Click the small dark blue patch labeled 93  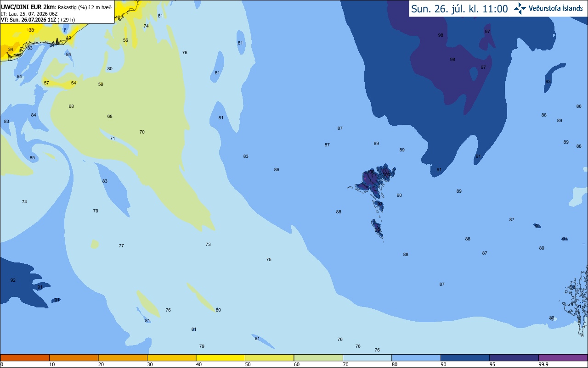[553, 77]
